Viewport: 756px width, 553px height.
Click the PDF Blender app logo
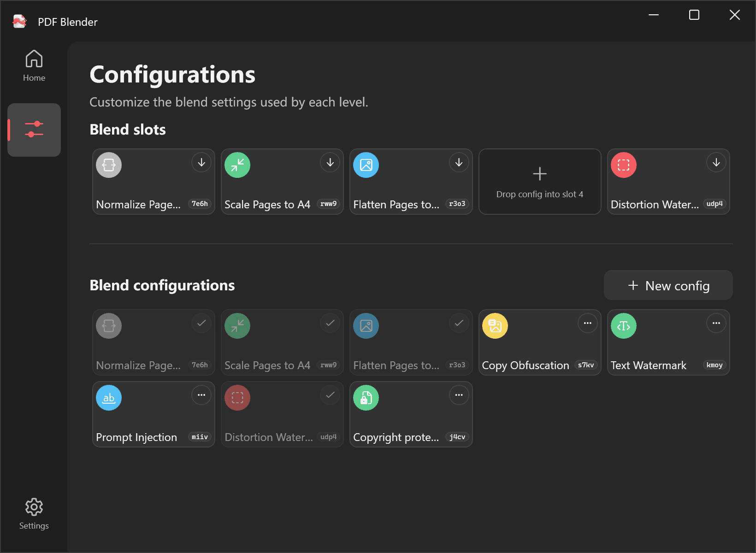[x=19, y=22]
